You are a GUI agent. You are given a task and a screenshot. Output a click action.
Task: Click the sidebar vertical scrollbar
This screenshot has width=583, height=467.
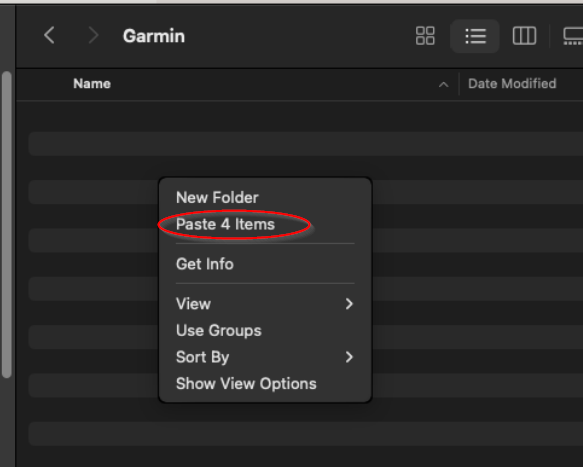point(6,225)
